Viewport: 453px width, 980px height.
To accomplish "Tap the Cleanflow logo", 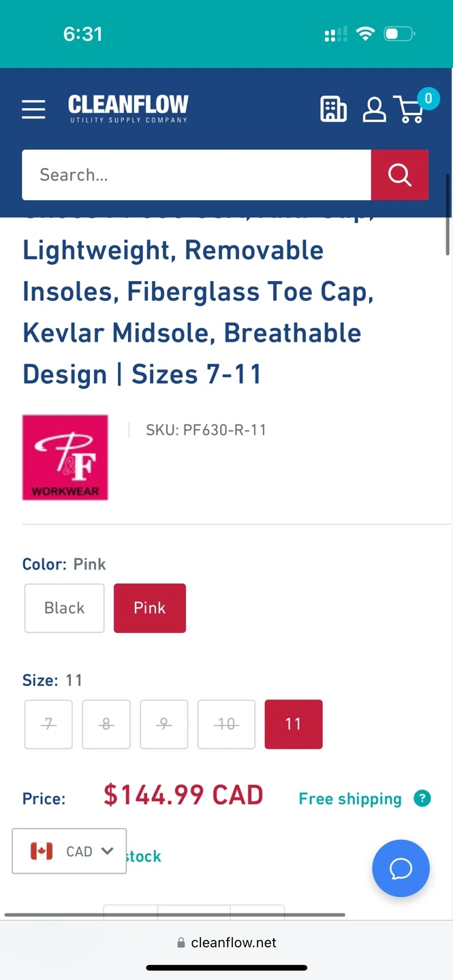I will 128,109.
